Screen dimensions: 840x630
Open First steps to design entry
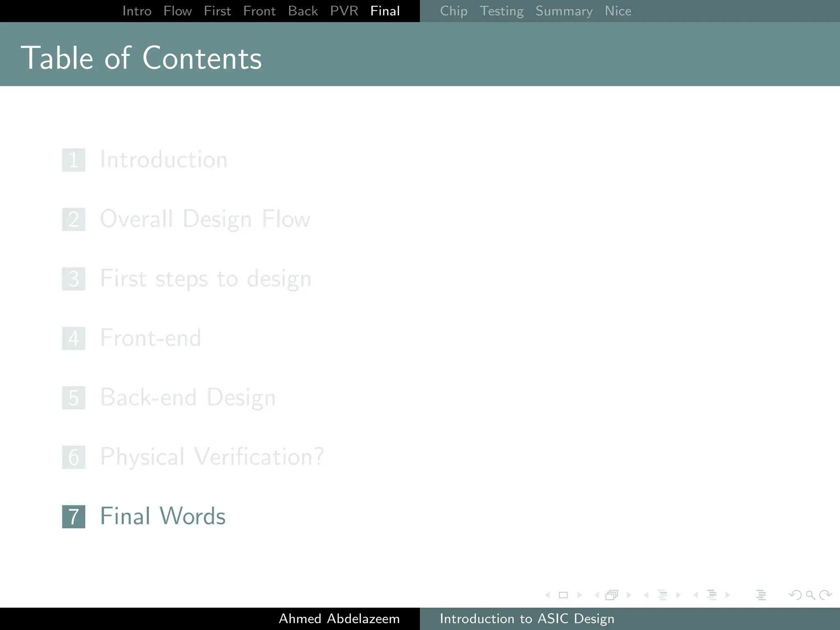(x=206, y=278)
